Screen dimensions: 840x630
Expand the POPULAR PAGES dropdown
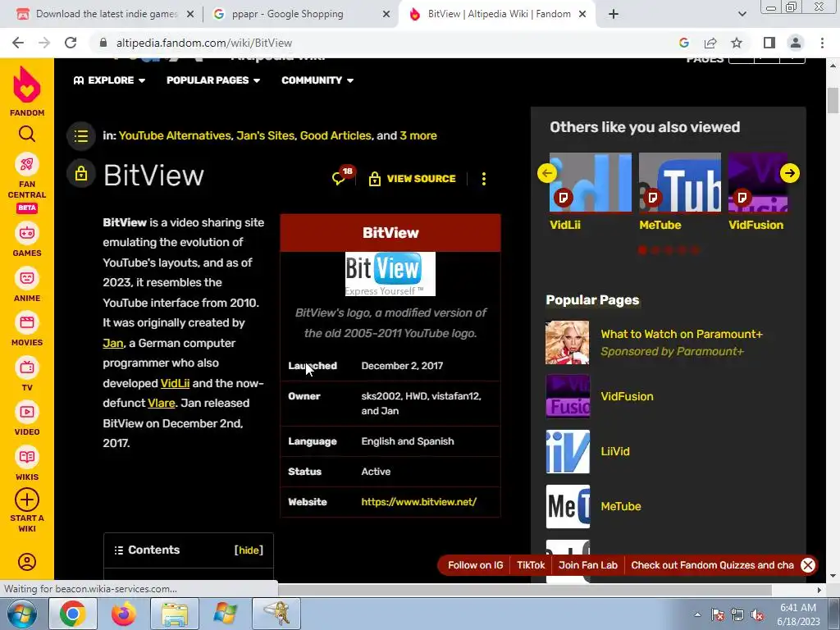(x=213, y=80)
